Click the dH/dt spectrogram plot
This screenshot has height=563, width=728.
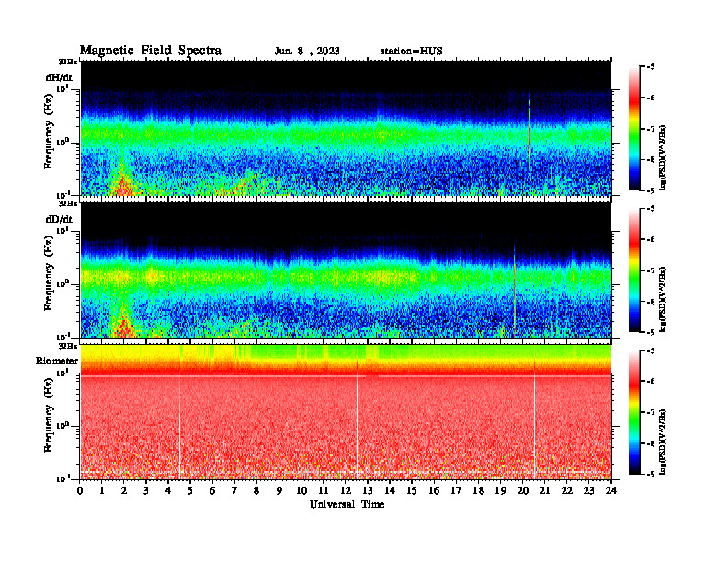click(346, 128)
